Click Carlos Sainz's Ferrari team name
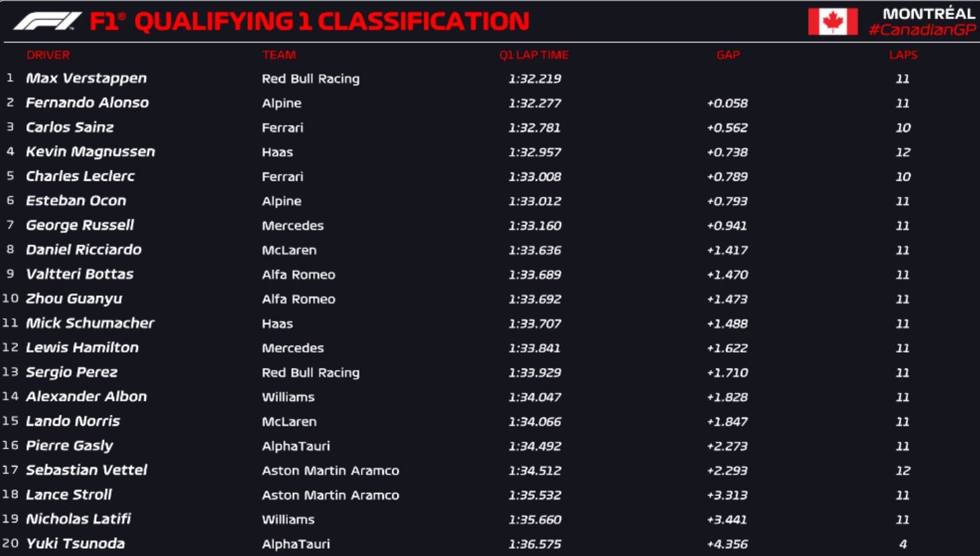Viewport: 980px width, 556px height. (282, 128)
